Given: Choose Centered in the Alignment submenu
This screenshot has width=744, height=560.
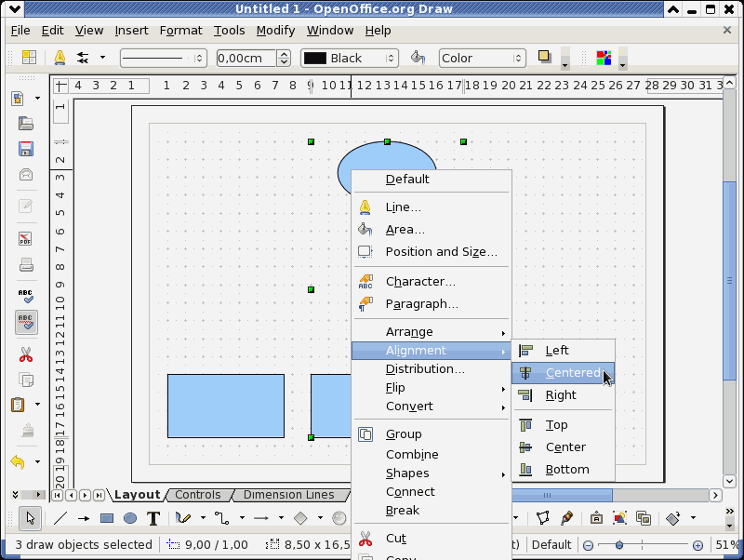Looking at the screenshot, I should pos(564,372).
